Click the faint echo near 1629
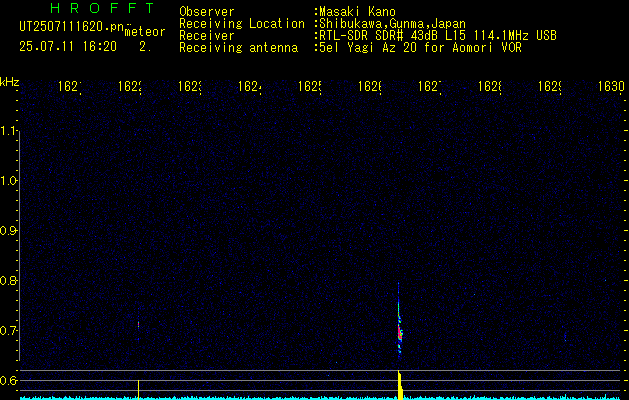 (x=565, y=336)
